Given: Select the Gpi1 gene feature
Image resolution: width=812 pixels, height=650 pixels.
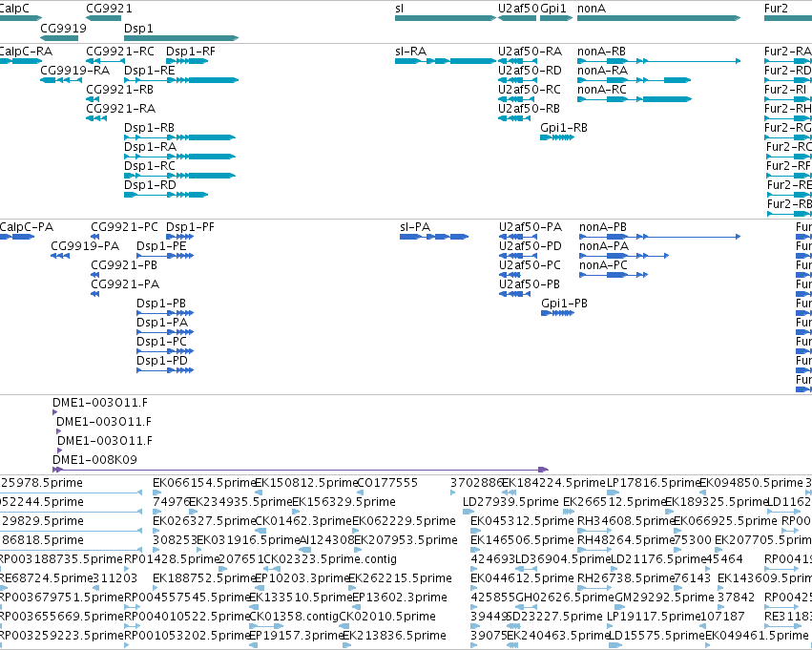Looking at the screenshot, I should (556, 18).
